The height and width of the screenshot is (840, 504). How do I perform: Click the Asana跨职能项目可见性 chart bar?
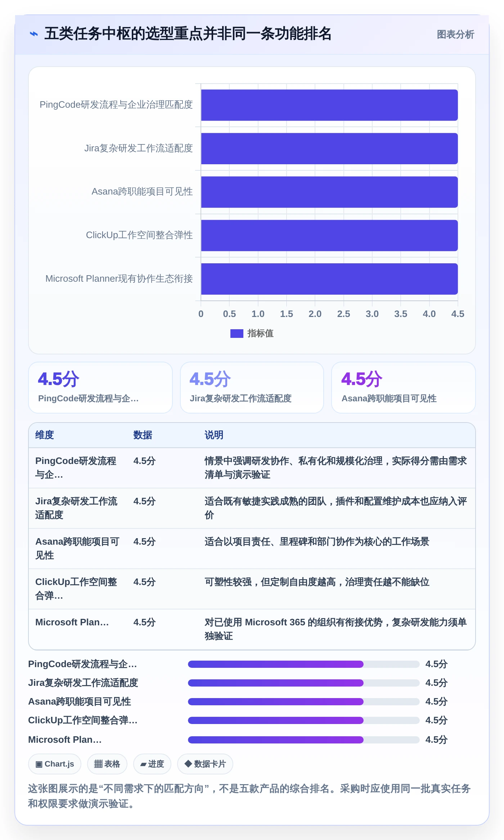pyautogui.click(x=329, y=192)
